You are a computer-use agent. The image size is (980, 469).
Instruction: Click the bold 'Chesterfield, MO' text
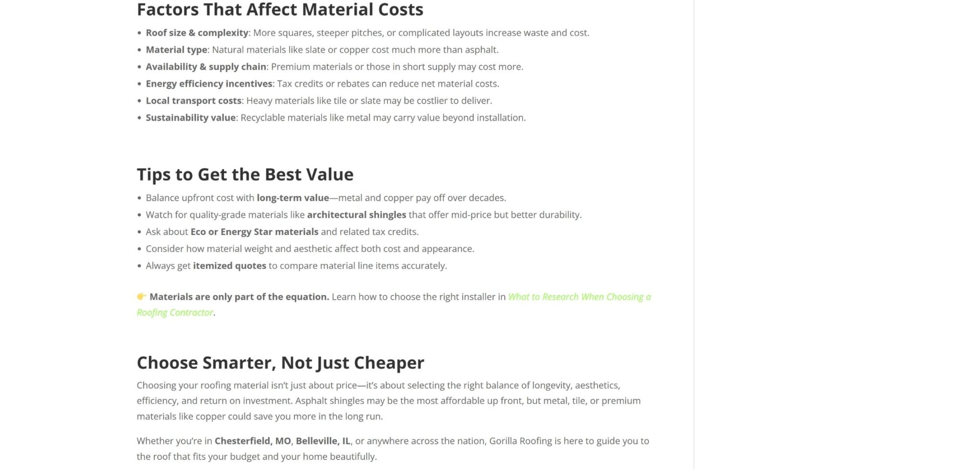click(252, 441)
